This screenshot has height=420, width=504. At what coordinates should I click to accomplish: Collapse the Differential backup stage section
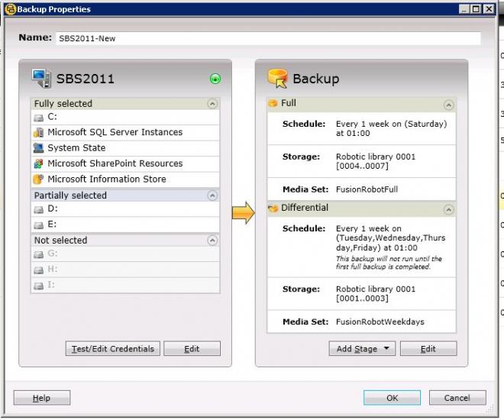tap(449, 209)
